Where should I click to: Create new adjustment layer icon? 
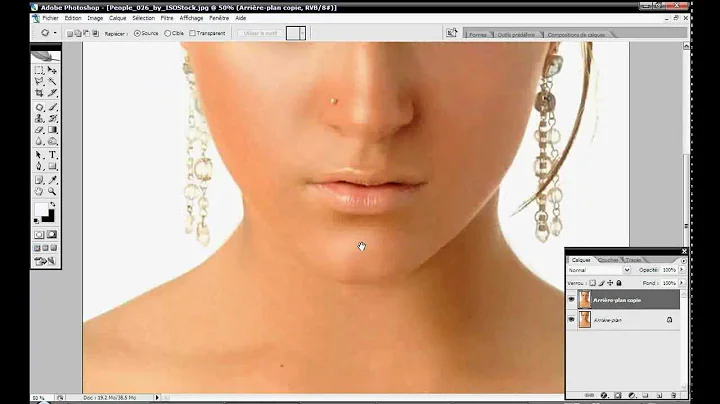point(632,395)
